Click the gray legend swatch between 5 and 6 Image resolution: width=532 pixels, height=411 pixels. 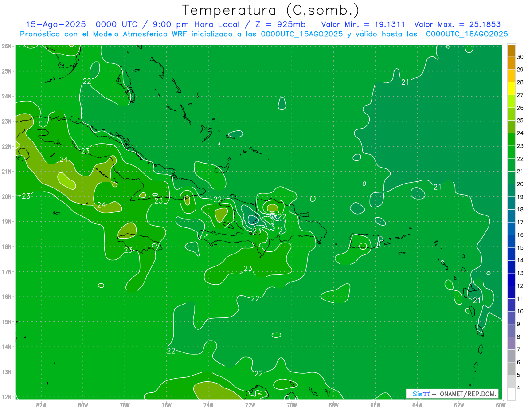click(511, 368)
